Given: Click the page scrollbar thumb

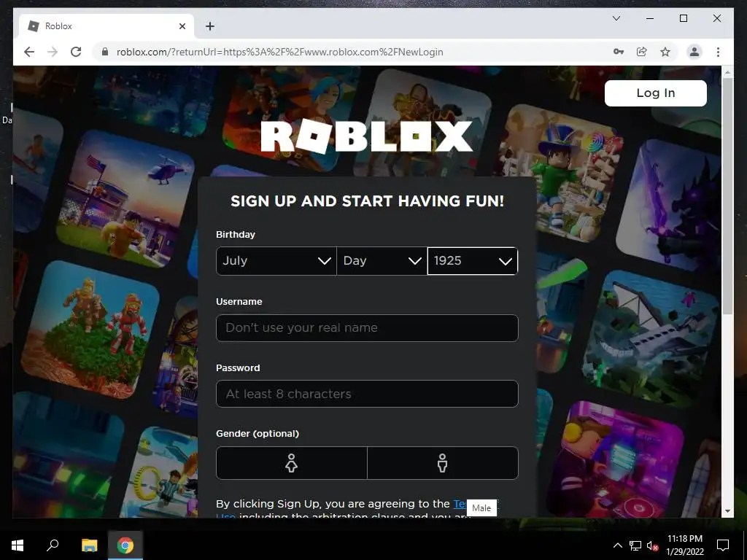Looking at the screenshot, I should (727, 195).
